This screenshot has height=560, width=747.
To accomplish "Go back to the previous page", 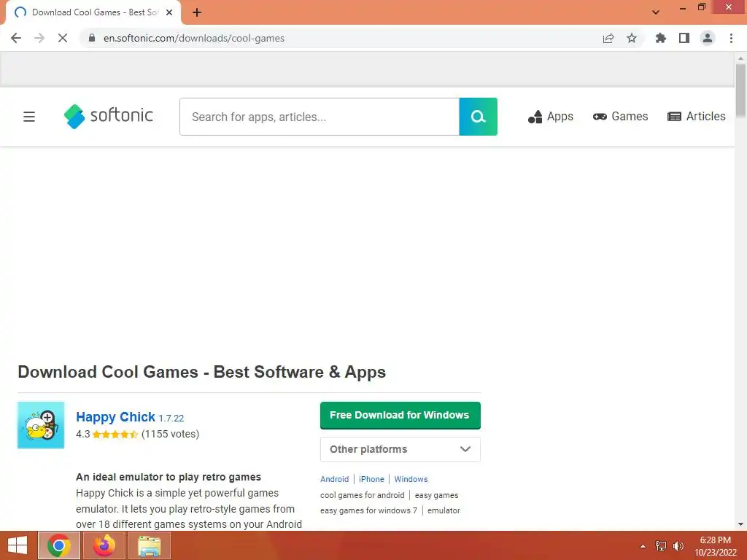I will pos(16,38).
